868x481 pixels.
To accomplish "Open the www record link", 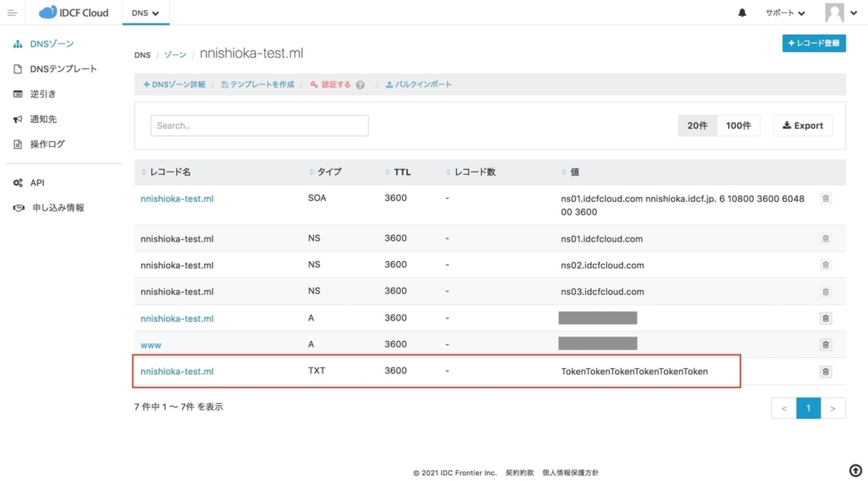I will tap(150, 345).
